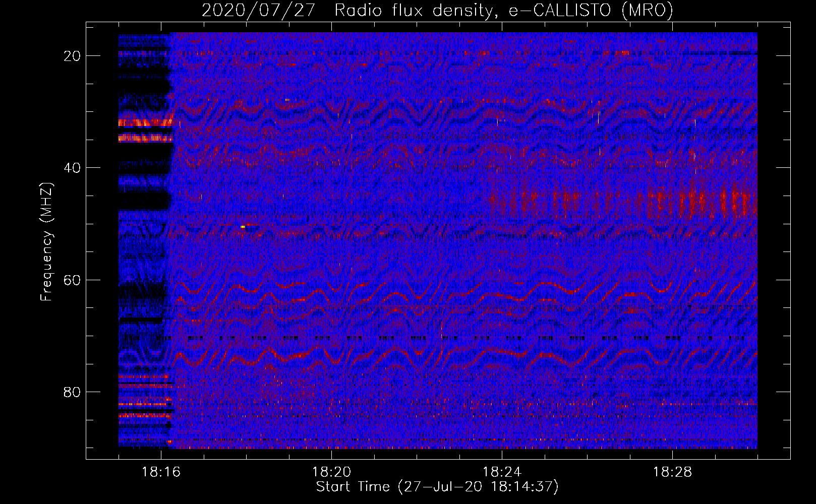Viewport: 816px width, 504px height.
Task: Click the '60' frequency tick label
Action: (x=72, y=280)
